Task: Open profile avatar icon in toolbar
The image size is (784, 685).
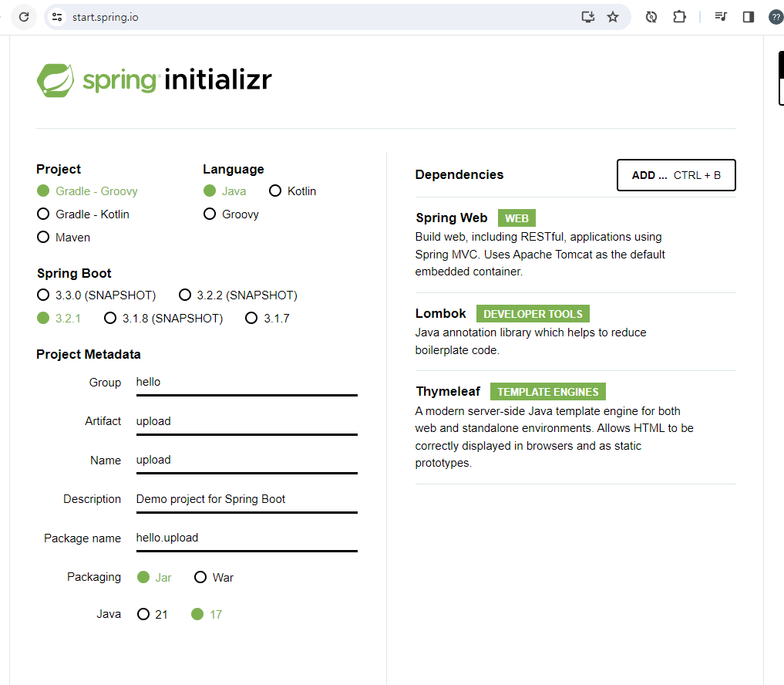Action: click(776, 17)
